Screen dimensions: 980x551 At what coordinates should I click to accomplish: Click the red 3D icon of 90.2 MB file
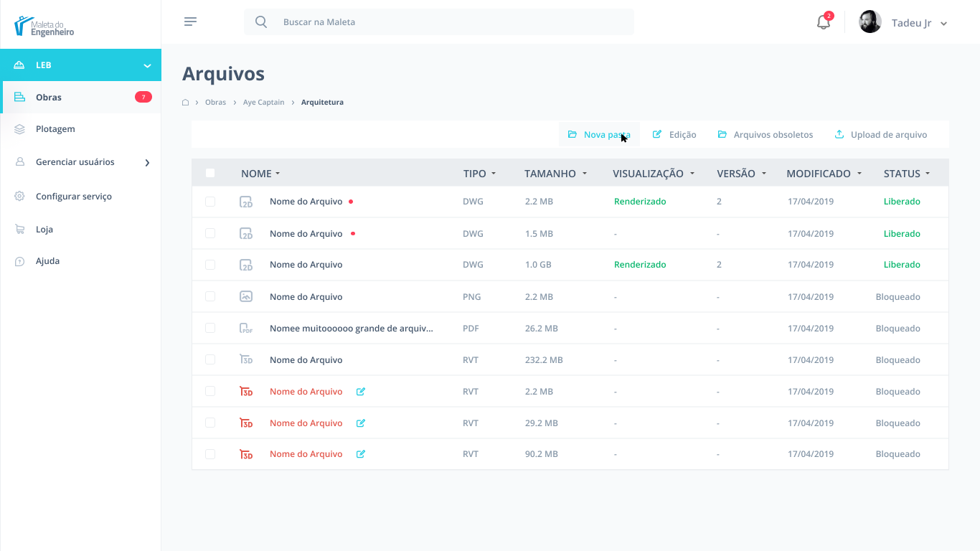coord(246,454)
